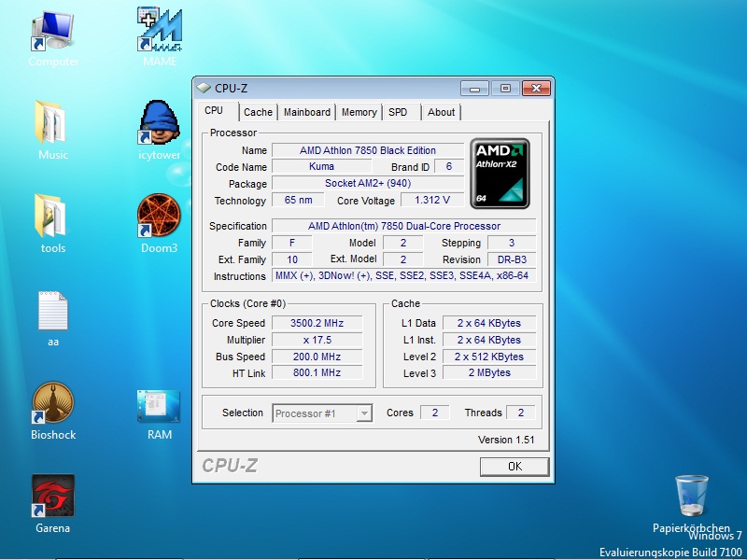Click the Technology value 65 nm
Viewport: 747px width, 560px height.
tap(298, 200)
